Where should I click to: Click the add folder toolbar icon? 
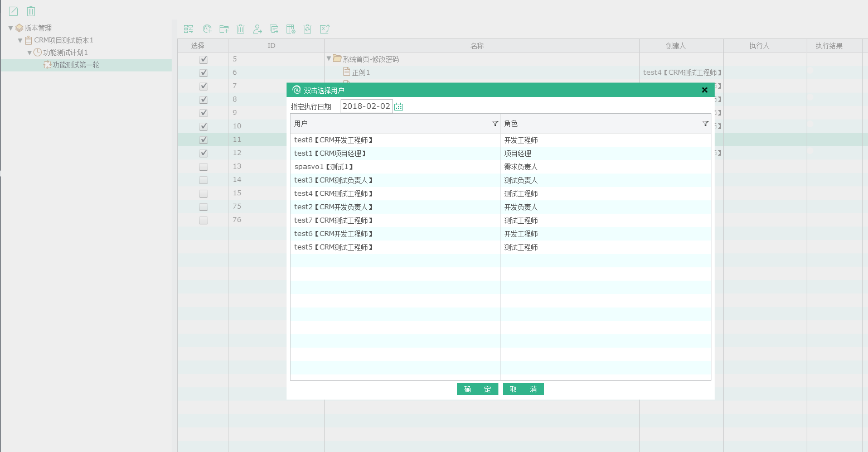click(224, 29)
